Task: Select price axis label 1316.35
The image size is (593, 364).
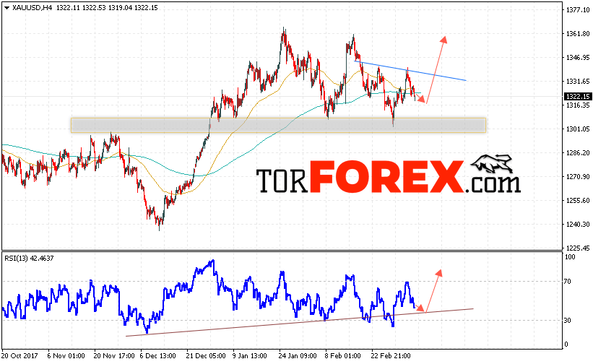Action: [x=578, y=105]
